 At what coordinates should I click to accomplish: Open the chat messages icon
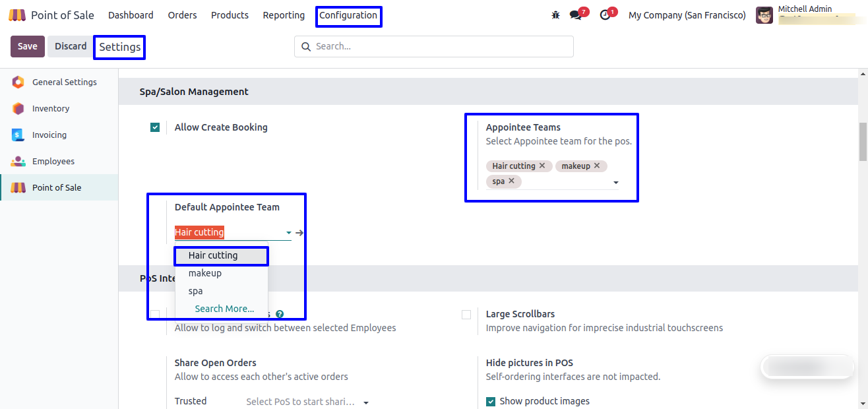click(x=575, y=15)
